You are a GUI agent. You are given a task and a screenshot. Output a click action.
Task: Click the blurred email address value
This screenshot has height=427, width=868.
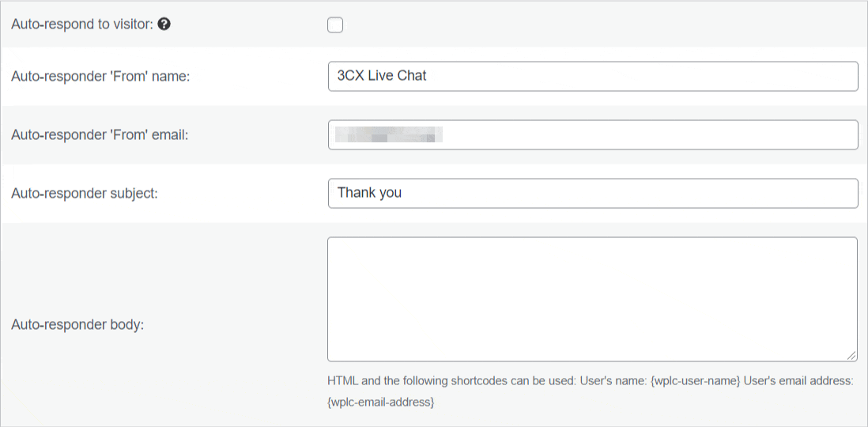[389, 134]
